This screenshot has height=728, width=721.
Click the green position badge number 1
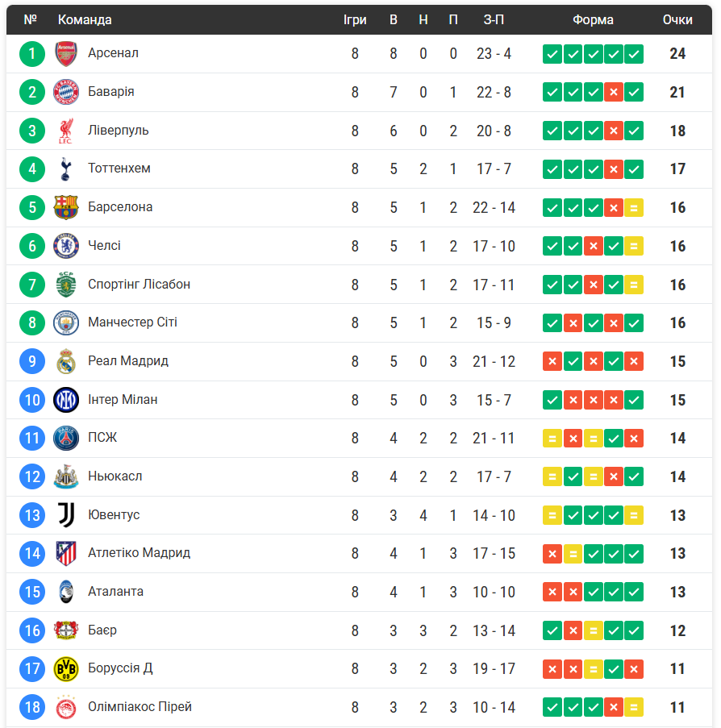[x=32, y=54]
